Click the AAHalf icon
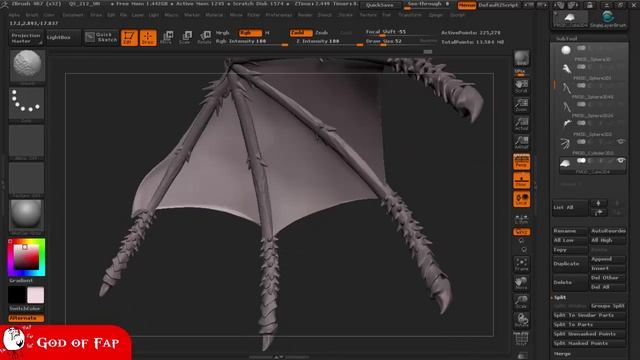 pos(521,142)
